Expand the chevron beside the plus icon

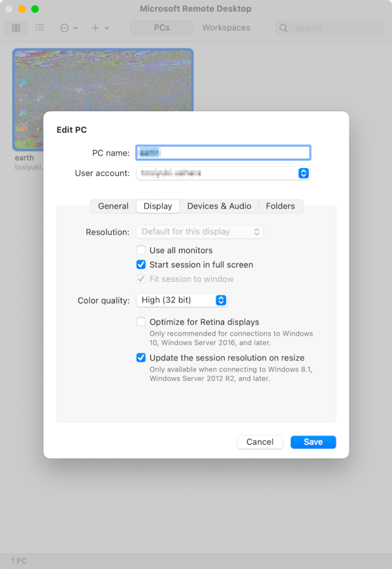(107, 28)
